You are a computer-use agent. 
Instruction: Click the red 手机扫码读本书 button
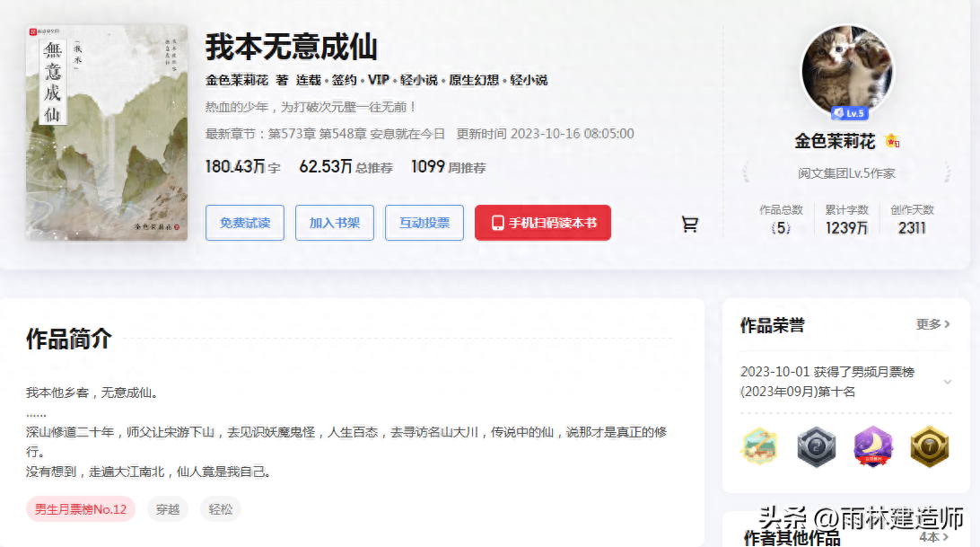point(542,222)
